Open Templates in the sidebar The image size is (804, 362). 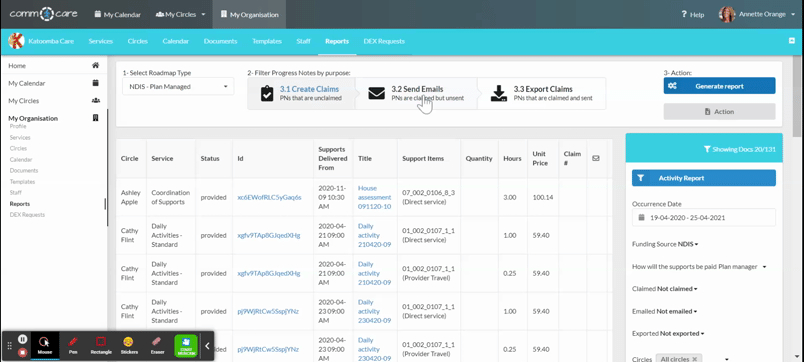click(22, 182)
